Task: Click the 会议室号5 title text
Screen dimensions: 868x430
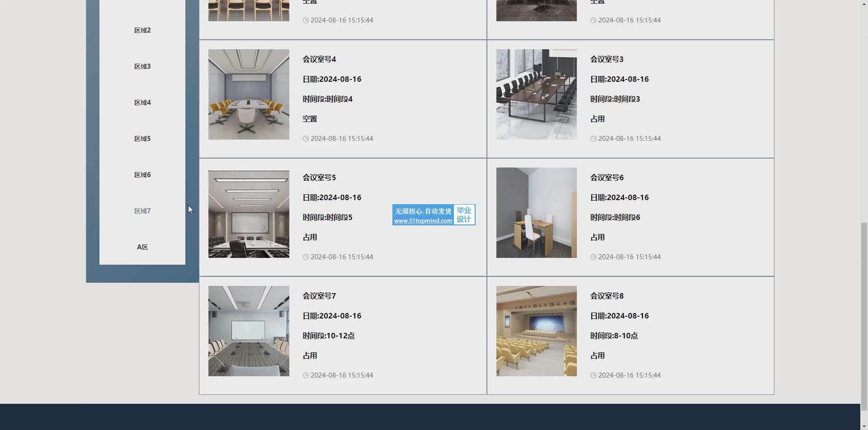Action: pos(319,178)
